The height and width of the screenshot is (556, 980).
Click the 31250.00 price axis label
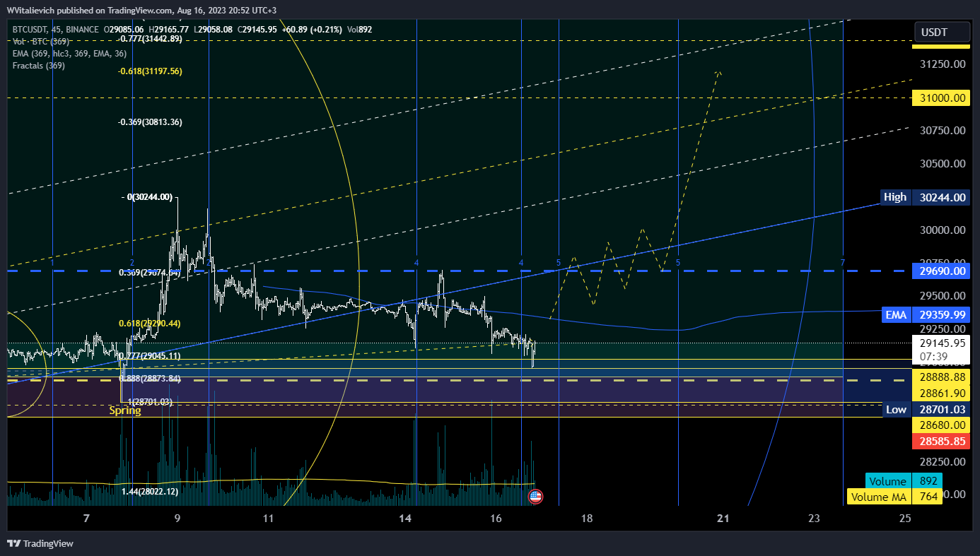[941, 64]
